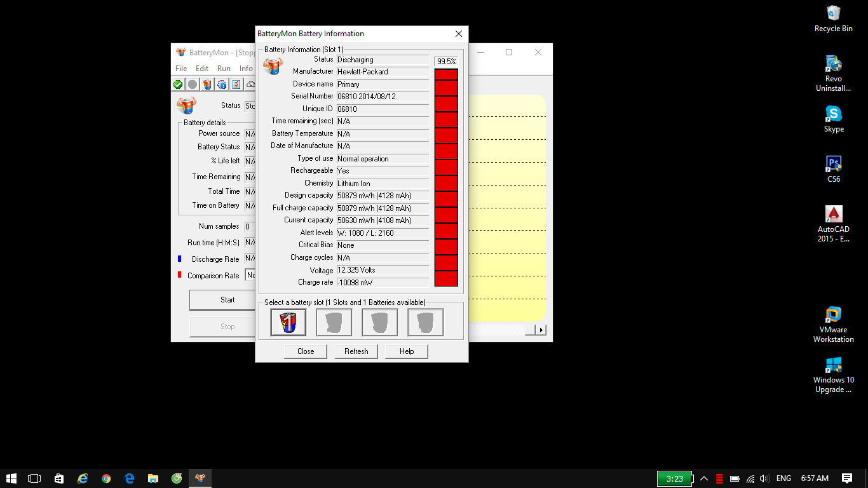Open the Windows Start menu

tap(11, 478)
